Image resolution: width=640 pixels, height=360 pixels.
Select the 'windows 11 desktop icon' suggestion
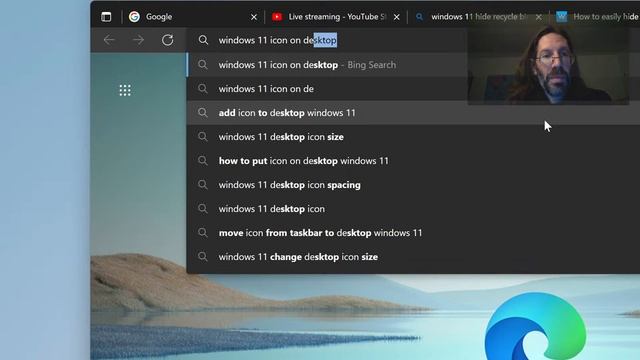(413, 209)
